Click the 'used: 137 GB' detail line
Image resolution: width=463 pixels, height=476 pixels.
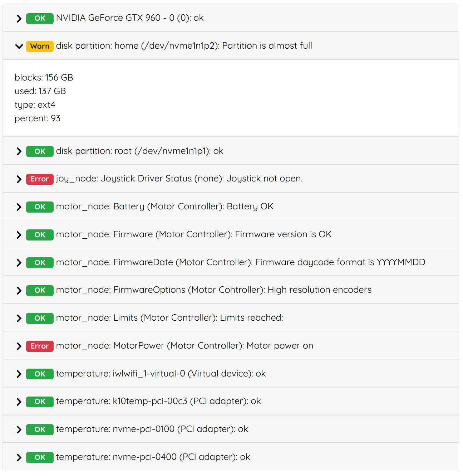click(x=40, y=91)
